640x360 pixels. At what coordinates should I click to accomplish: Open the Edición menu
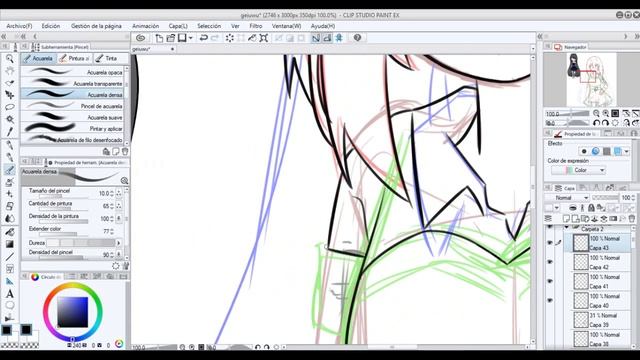[x=51, y=26]
